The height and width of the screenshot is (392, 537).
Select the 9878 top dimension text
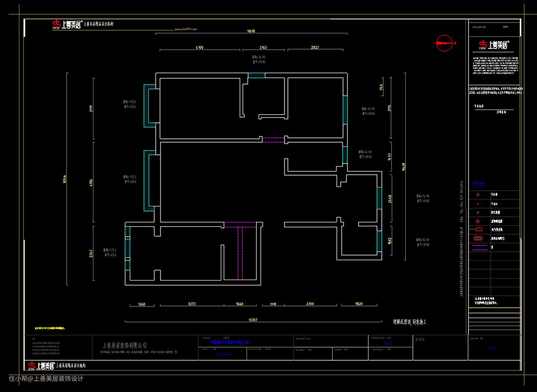pyautogui.click(x=251, y=31)
